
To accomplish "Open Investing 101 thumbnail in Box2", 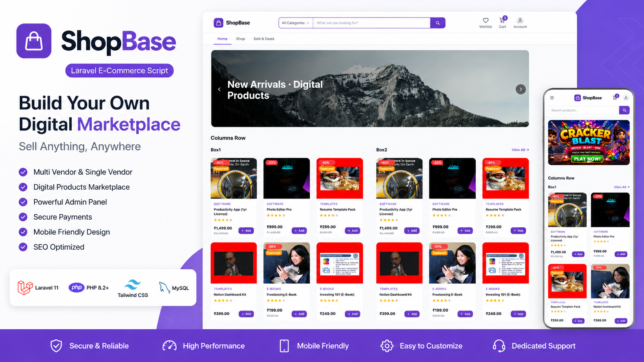I will pyautogui.click(x=505, y=263).
